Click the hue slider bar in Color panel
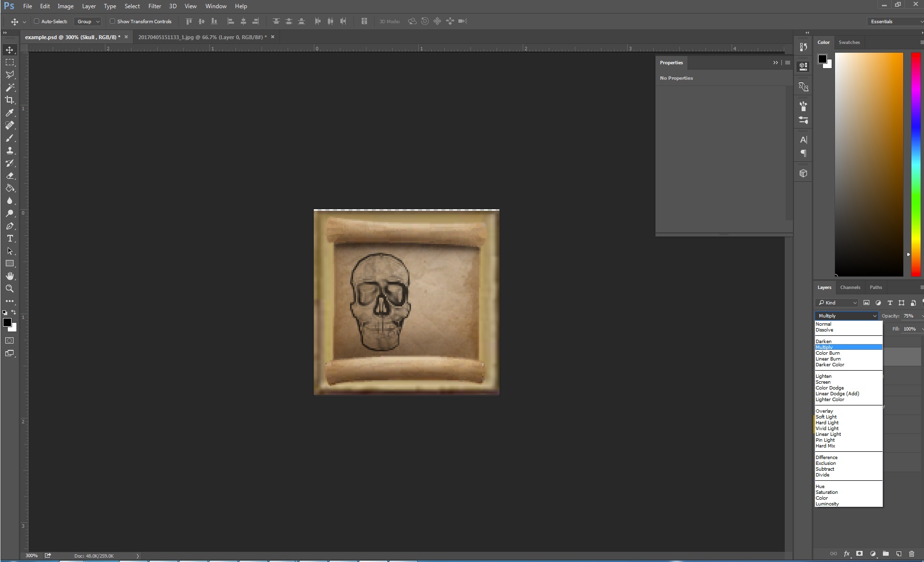924x562 pixels. coord(916,164)
